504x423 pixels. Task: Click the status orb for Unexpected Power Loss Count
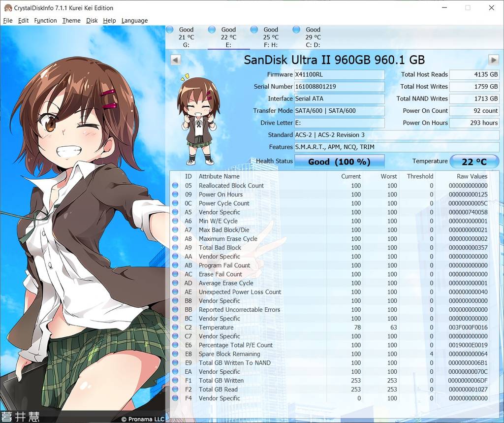point(175,292)
